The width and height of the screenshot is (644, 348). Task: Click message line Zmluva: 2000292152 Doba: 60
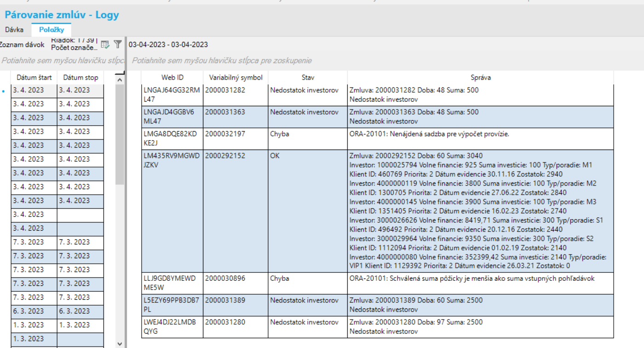coord(416,156)
